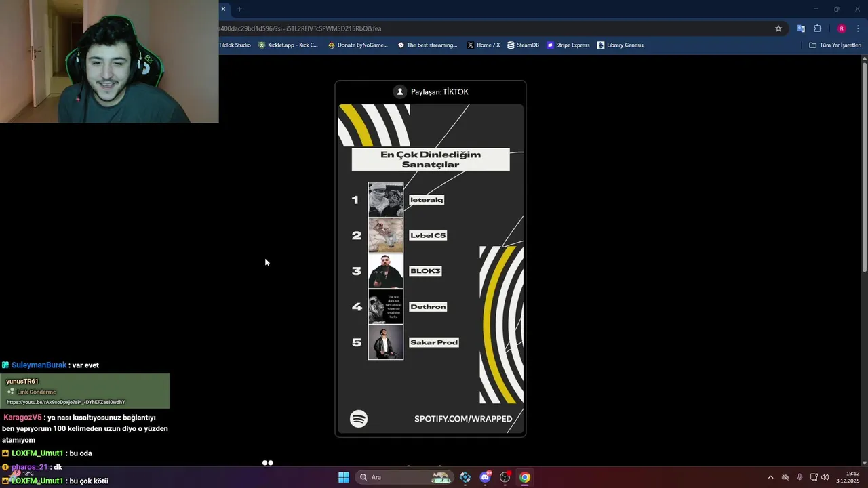Click the SuleymanBurak chat username
868x488 pixels.
(39, 365)
